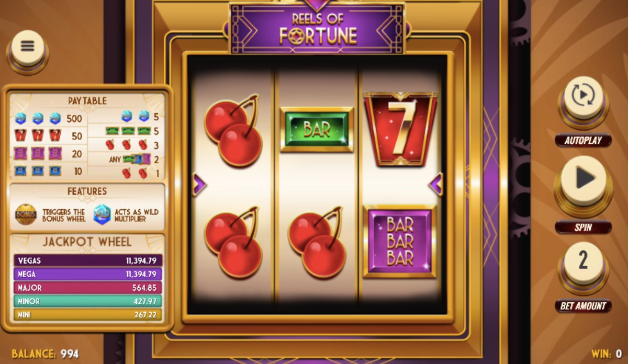The height and width of the screenshot is (364, 628).
Task: Click the left purple payline arrow marker
Action: (x=199, y=185)
